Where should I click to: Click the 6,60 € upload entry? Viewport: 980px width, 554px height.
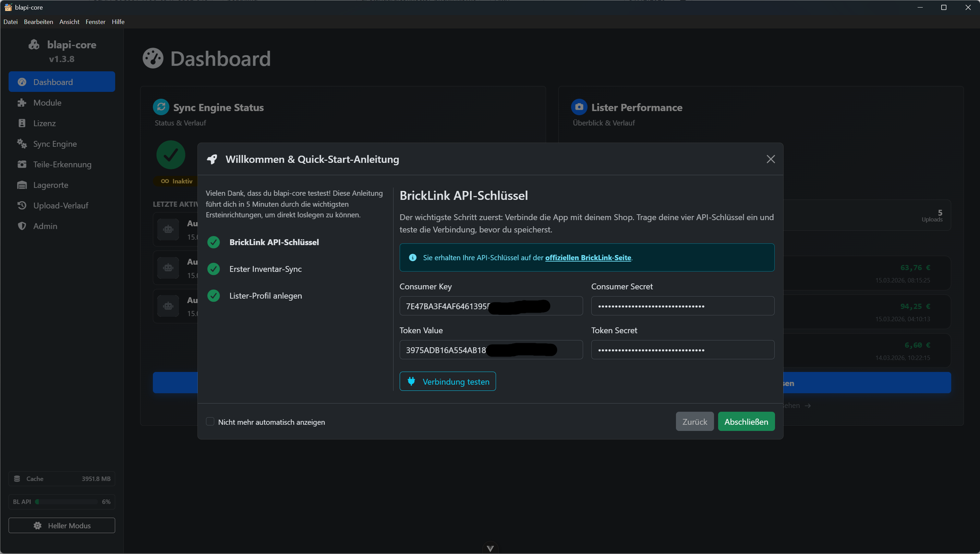(x=867, y=350)
